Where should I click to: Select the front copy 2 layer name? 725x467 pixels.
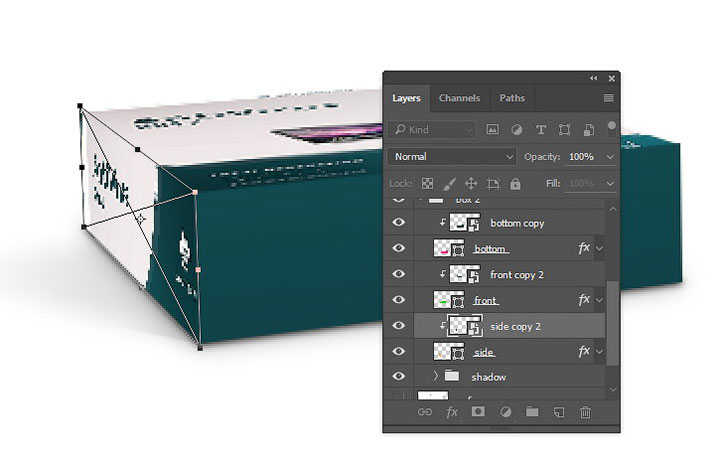(x=516, y=275)
